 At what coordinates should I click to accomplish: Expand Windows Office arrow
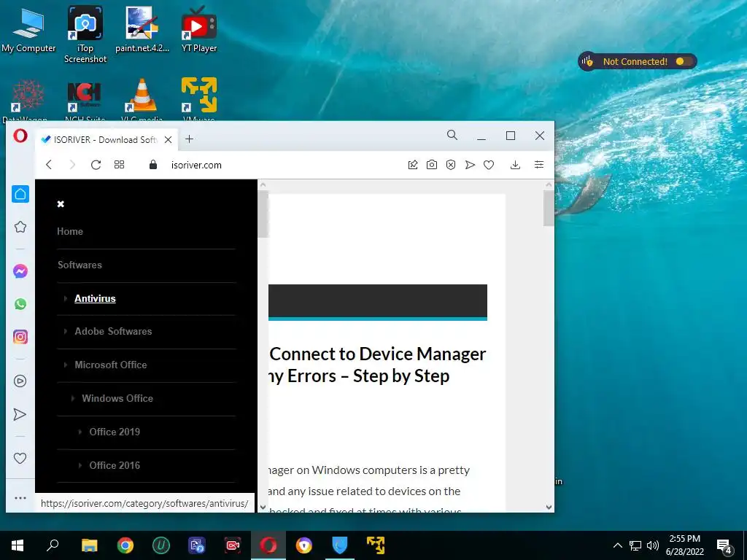click(x=73, y=398)
